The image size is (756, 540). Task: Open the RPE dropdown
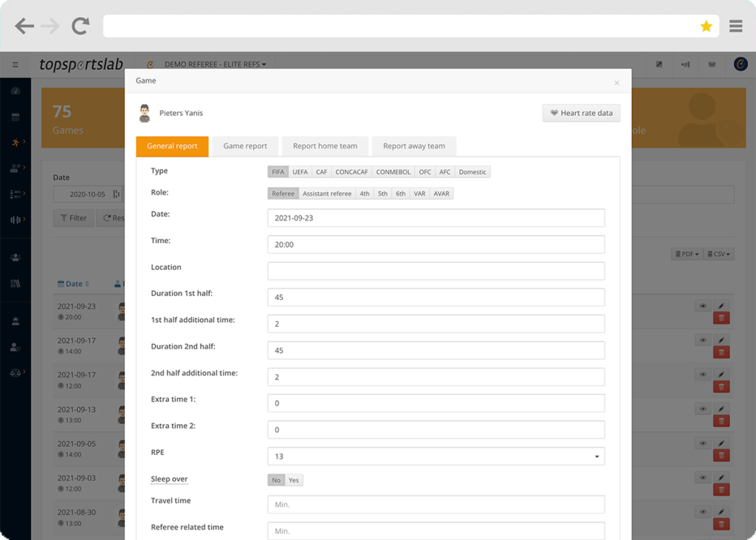[597, 457]
